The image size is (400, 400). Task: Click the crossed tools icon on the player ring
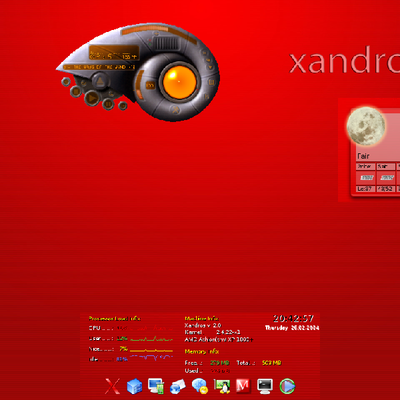175,109
